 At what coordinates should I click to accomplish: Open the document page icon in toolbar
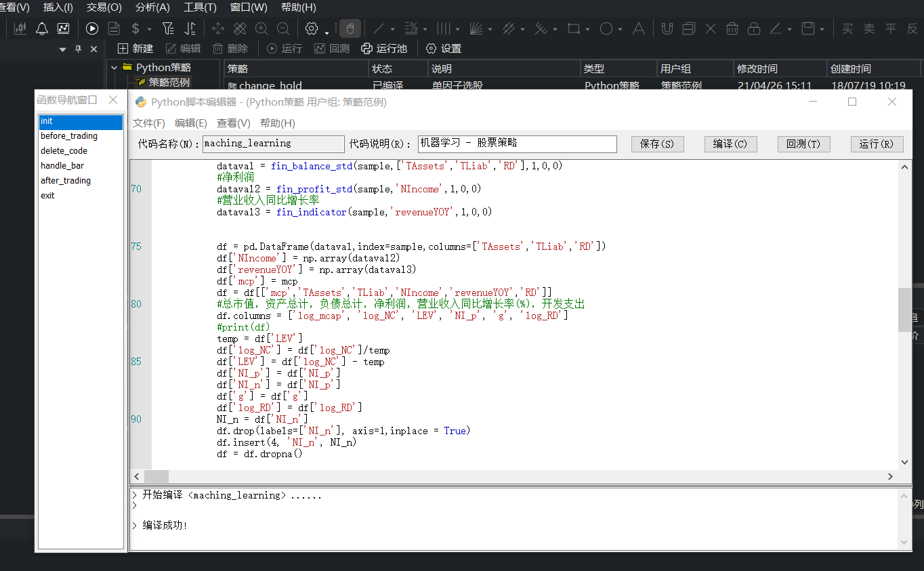(114, 28)
